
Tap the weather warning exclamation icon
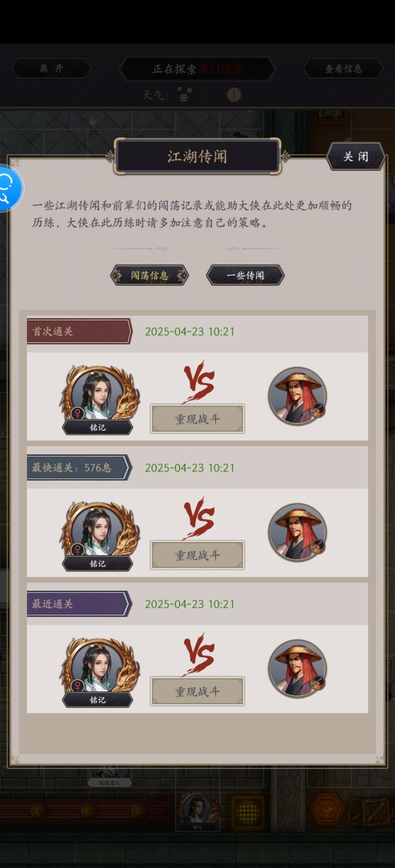pyautogui.click(x=234, y=95)
